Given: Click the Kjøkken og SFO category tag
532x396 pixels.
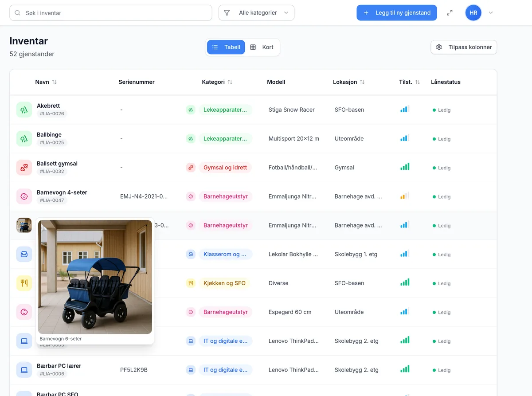Looking at the screenshot, I should pos(224,283).
